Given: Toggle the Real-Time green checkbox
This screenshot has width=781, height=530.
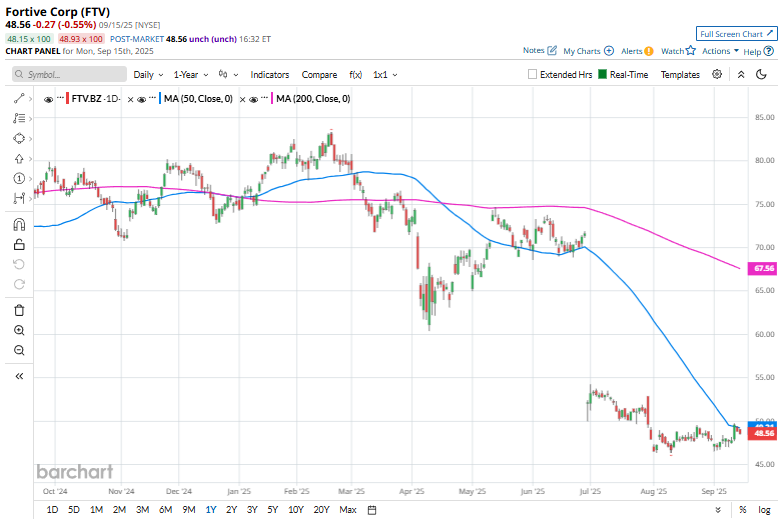Looking at the screenshot, I should point(602,74).
